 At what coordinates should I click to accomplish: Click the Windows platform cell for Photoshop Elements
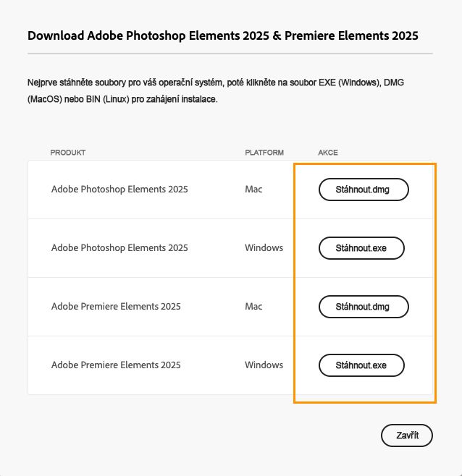pyautogui.click(x=264, y=247)
